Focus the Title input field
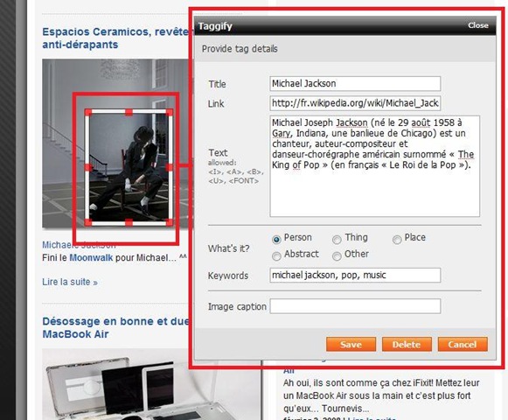 (355, 84)
